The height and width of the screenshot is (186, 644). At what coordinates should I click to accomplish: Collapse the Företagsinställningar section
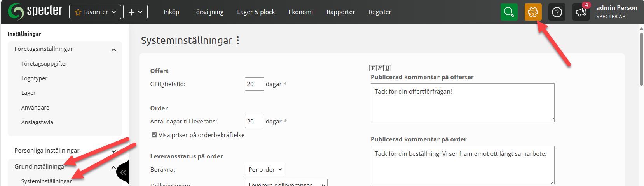click(113, 49)
